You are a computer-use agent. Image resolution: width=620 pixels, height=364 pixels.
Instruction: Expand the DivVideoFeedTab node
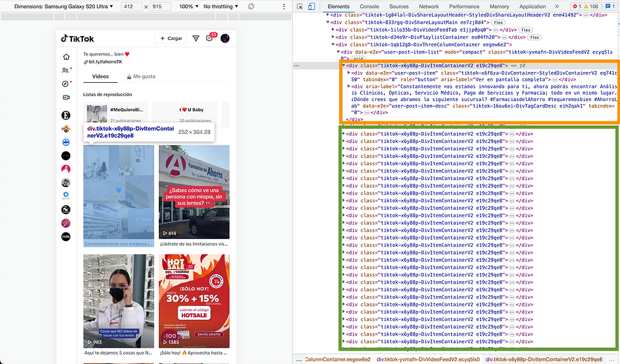point(333,30)
